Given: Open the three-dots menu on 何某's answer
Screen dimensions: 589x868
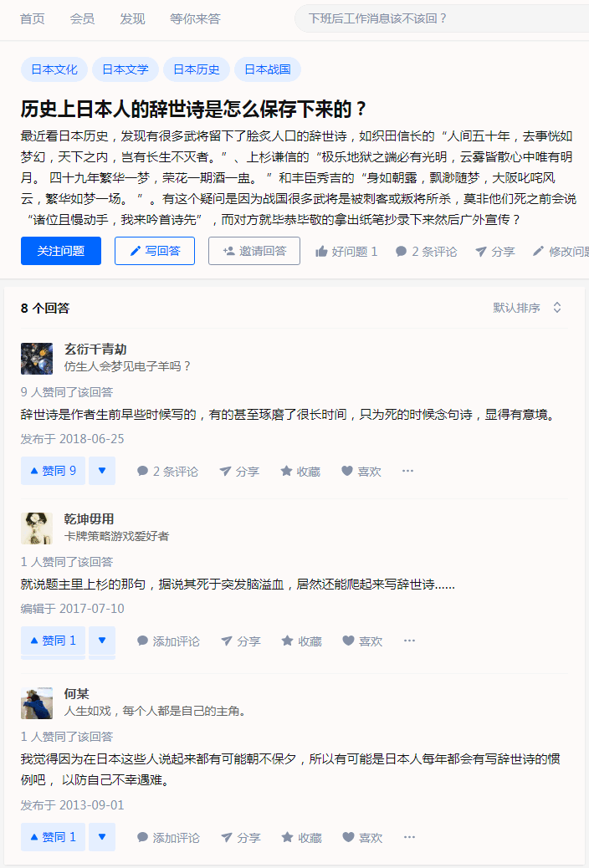Looking at the screenshot, I should point(409,838).
